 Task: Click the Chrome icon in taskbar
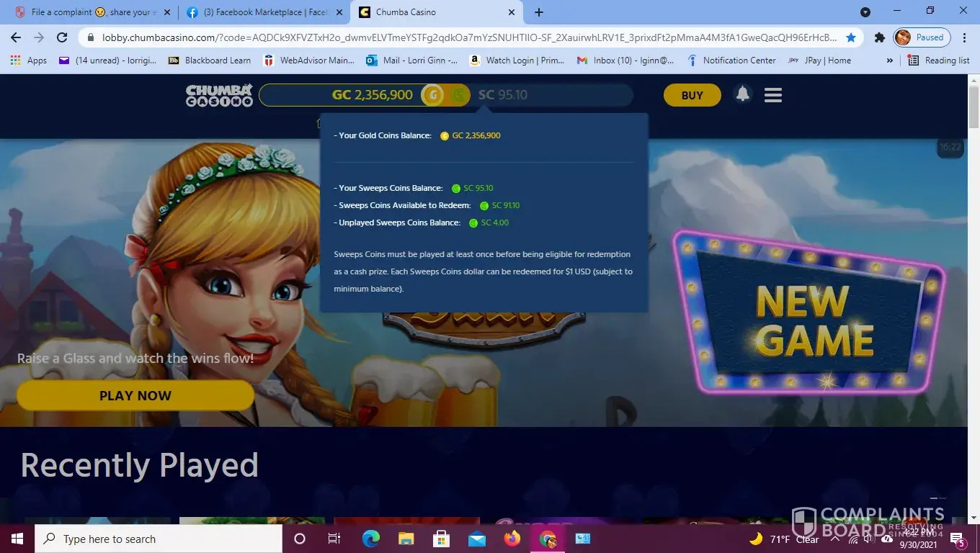(548, 539)
